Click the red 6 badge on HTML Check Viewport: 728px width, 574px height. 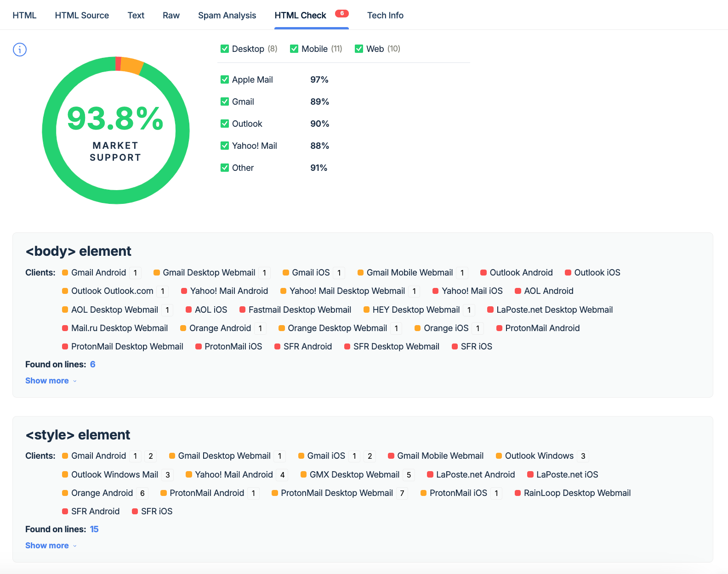click(341, 13)
